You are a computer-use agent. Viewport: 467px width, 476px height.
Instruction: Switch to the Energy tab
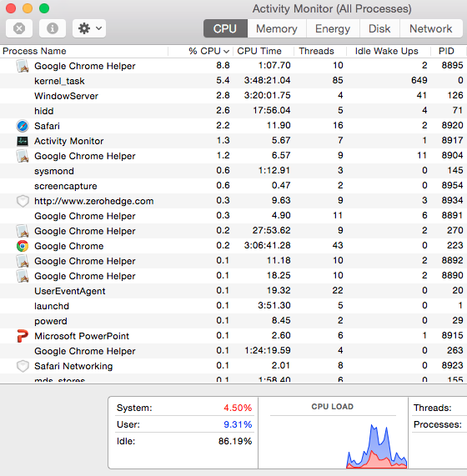(333, 28)
